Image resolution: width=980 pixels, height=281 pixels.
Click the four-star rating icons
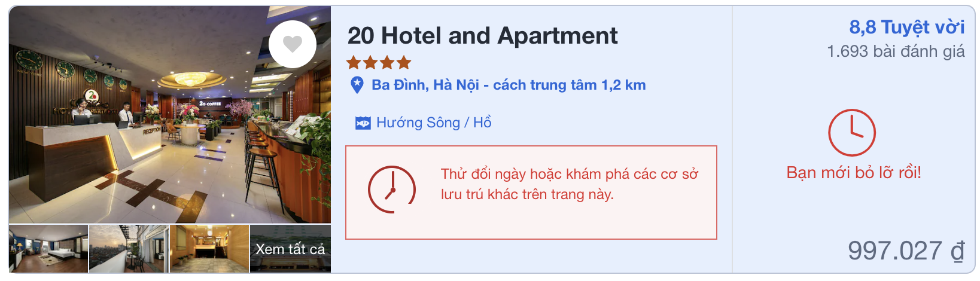coord(379,62)
